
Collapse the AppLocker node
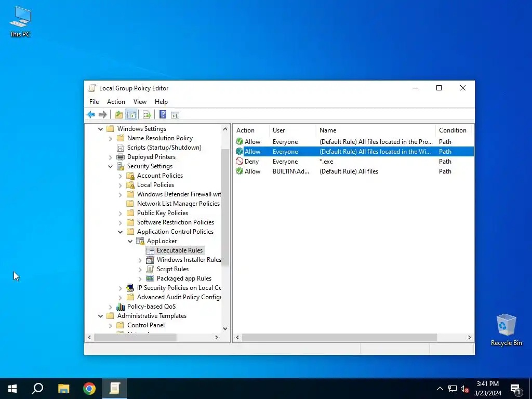pos(130,241)
